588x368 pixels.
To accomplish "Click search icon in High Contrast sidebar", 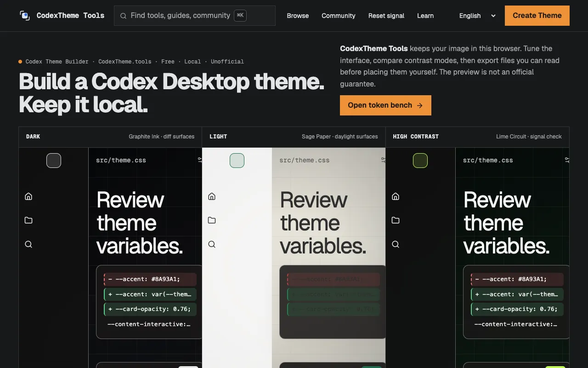I will (x=396, y=244).
